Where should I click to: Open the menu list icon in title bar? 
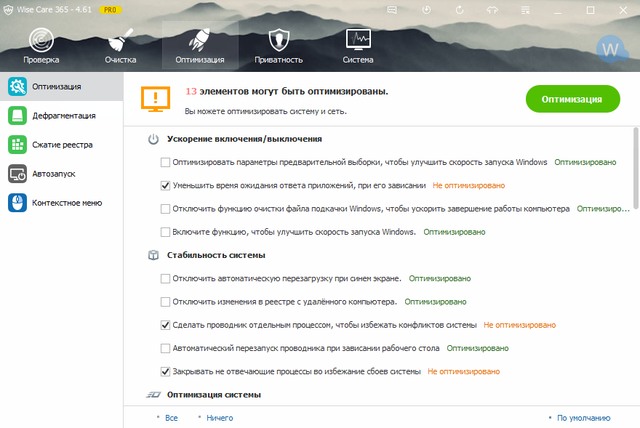tap(526, 10)
